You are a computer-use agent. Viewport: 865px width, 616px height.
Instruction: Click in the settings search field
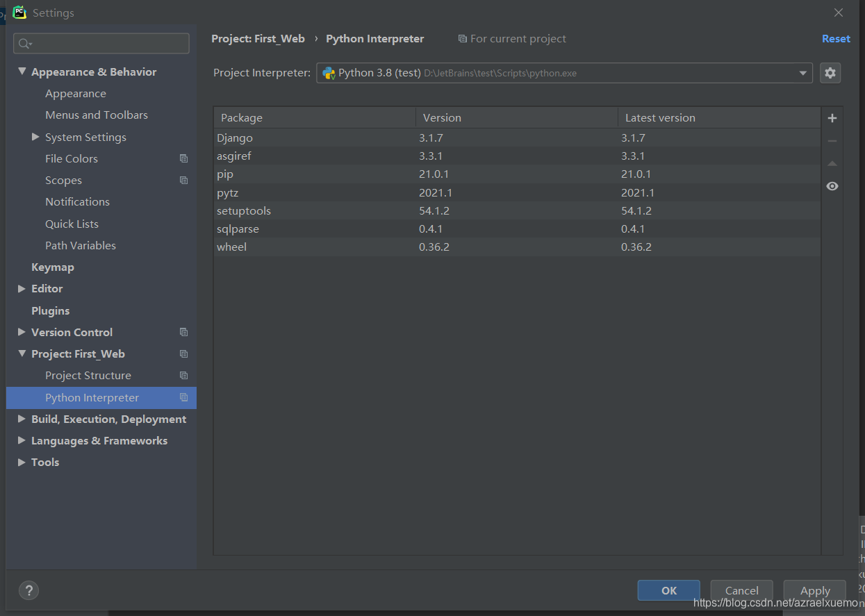[101, 43]
